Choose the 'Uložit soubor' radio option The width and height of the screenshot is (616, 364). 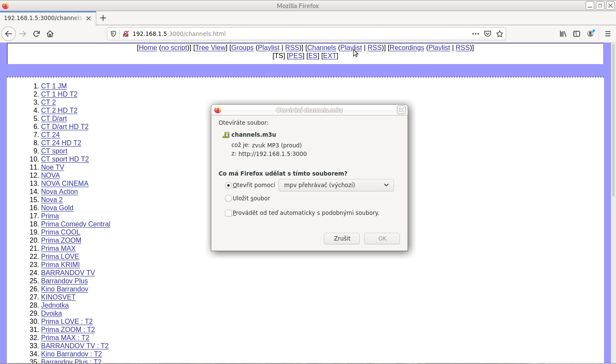click(228, 198)
